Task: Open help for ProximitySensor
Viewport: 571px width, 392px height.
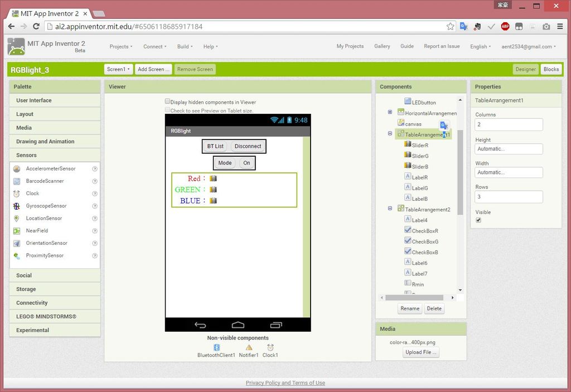Action: (x=95, y=256)
